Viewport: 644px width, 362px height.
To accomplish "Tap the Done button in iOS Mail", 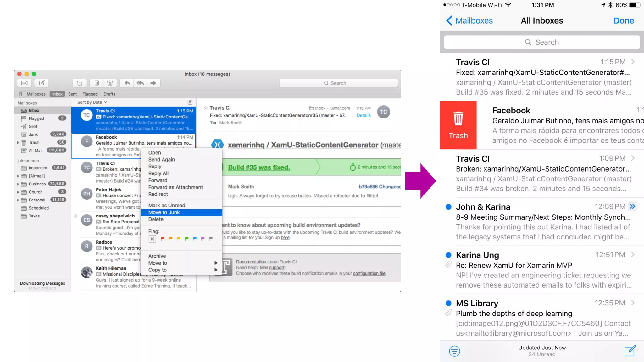I will pos(624,21).
